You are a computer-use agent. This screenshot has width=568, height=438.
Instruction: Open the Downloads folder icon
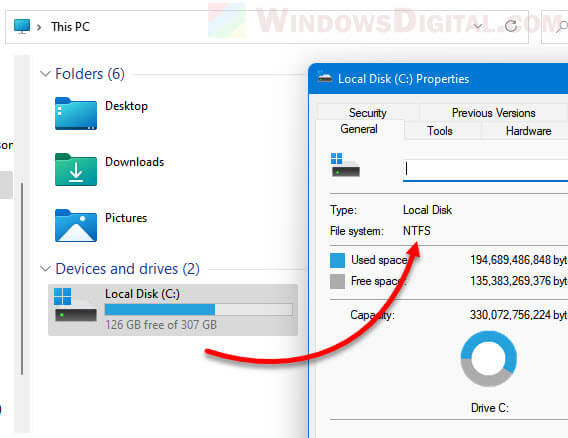(x=76, y=170)
